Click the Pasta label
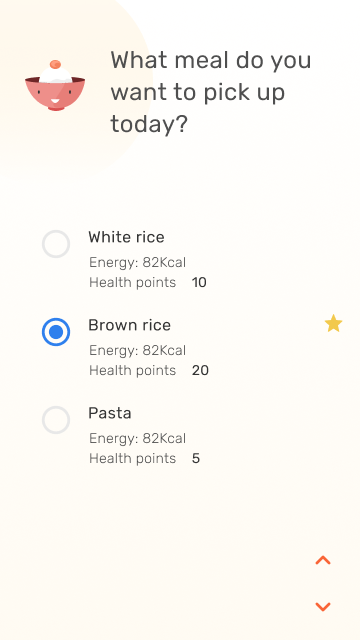The image size is (360, 640). (110, 413)
